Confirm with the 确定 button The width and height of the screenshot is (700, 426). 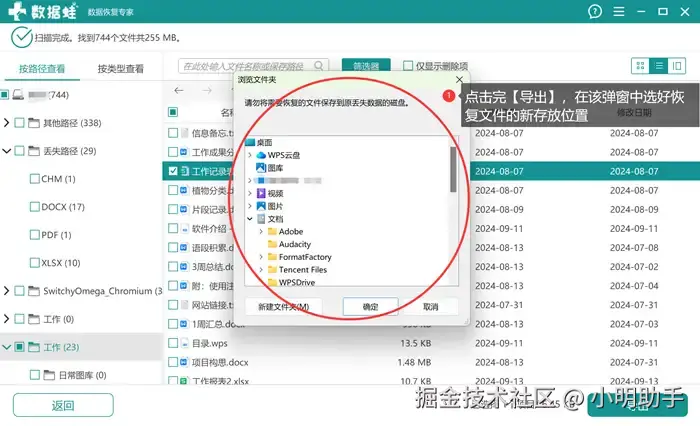pyautogui.click(x=370, y=307)
